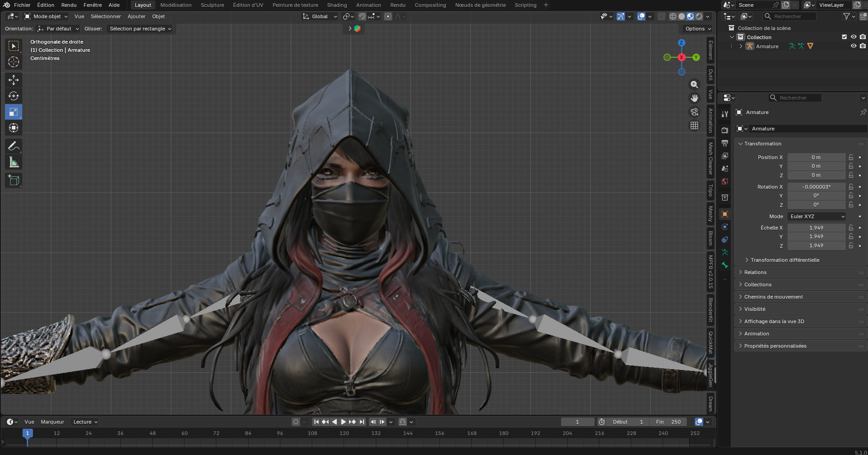868x455 pixels.
Task: Click the Armature object name field
Action: (807, 129)
